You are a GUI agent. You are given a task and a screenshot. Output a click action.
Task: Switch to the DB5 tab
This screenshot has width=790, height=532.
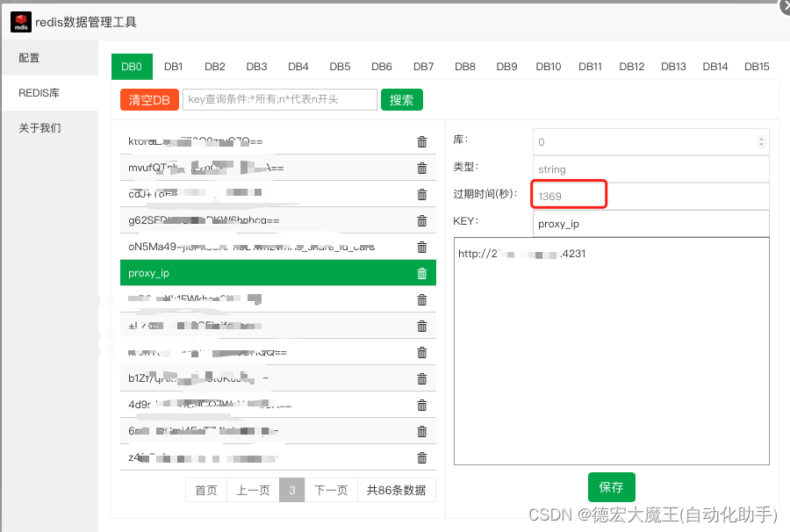coord(340,65)
